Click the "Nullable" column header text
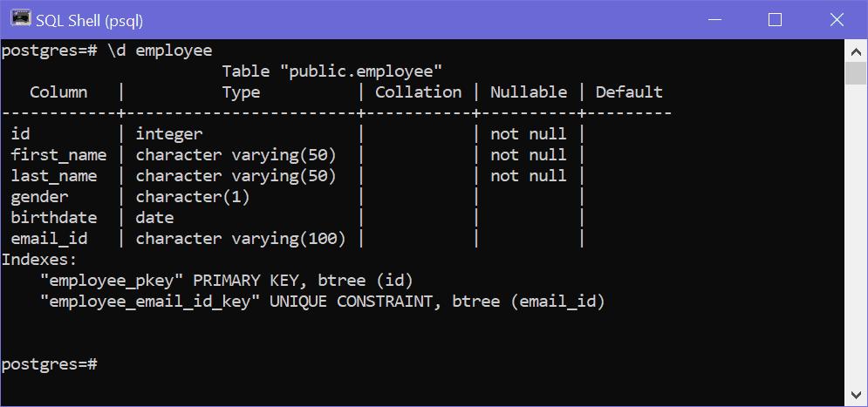This screenshot has width=868, height=407. click(528, 92)
